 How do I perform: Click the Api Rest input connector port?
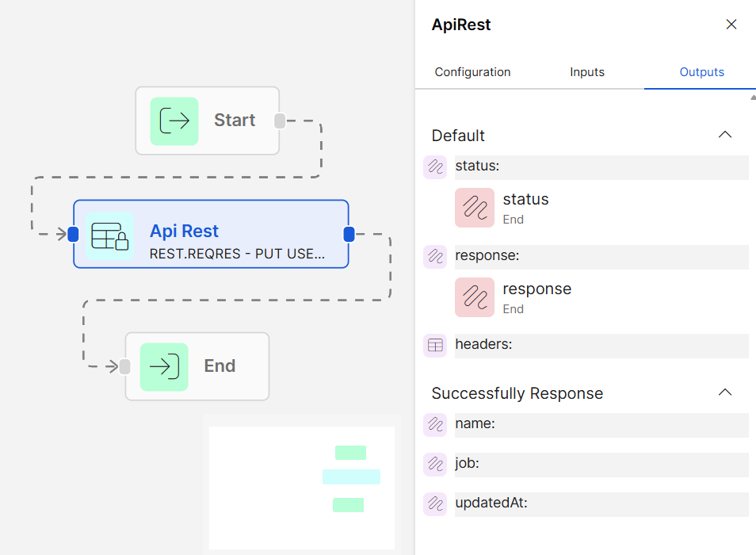point(74,234)
